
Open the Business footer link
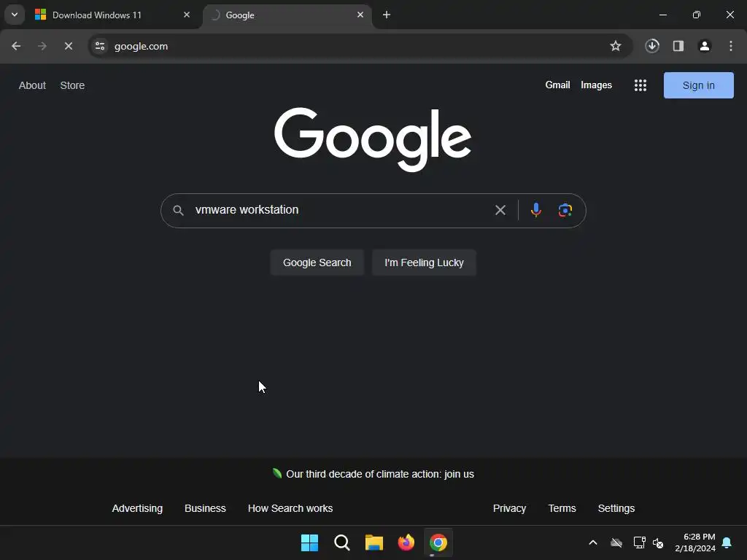point(205,508)
